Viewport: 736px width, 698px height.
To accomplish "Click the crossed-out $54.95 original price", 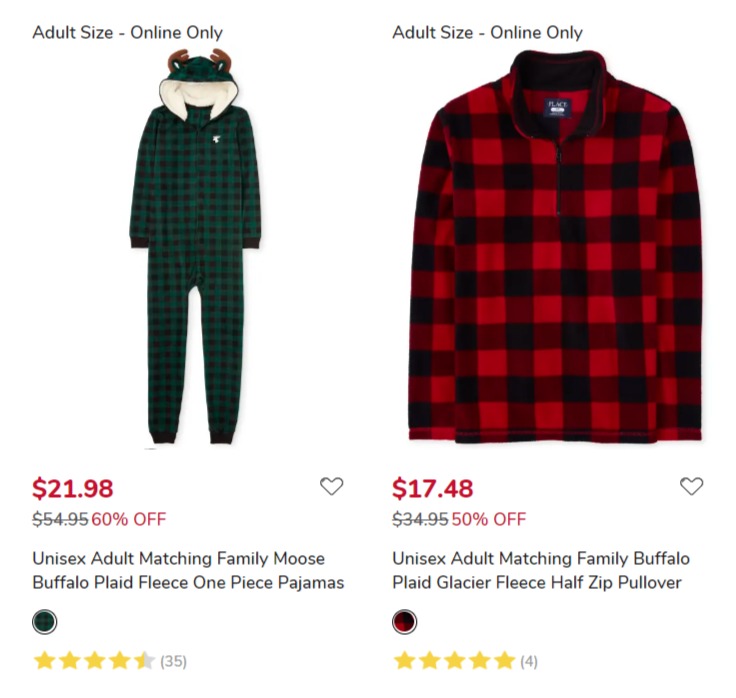I will click(60, 519).
